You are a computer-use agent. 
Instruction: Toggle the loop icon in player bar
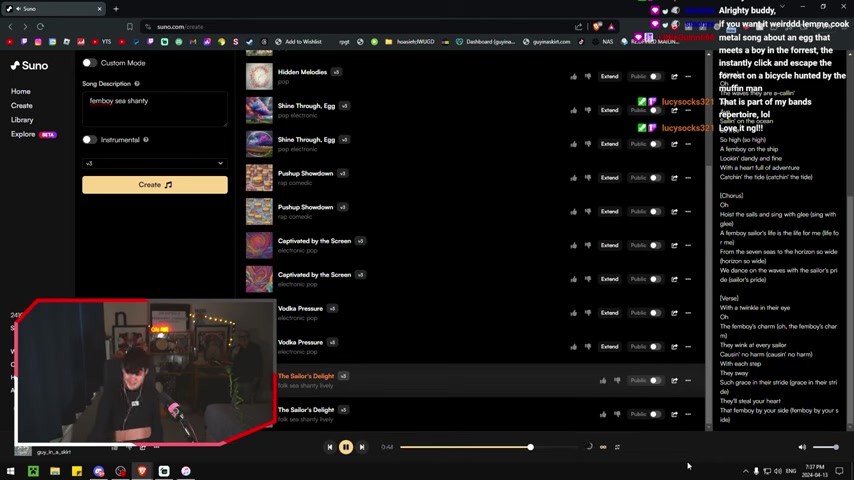pos(603,447)
